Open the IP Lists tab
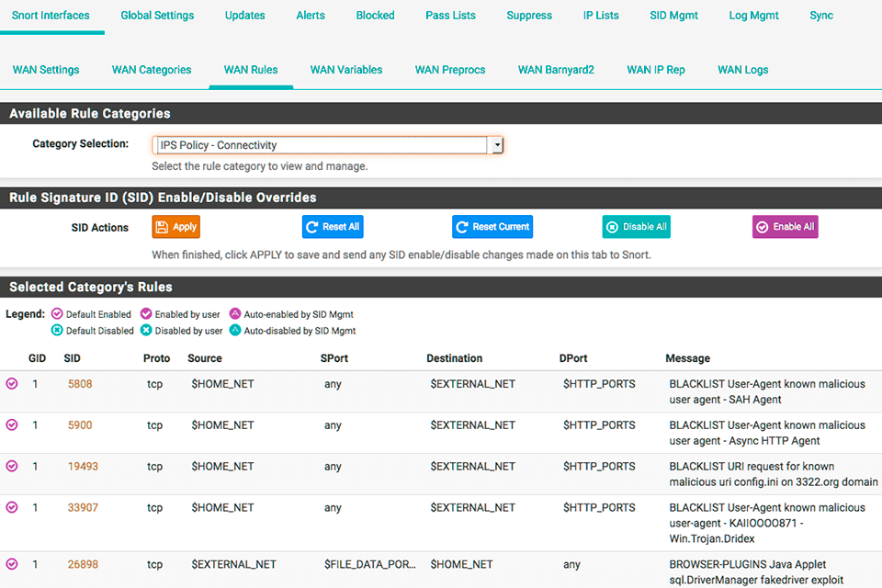 601,16
